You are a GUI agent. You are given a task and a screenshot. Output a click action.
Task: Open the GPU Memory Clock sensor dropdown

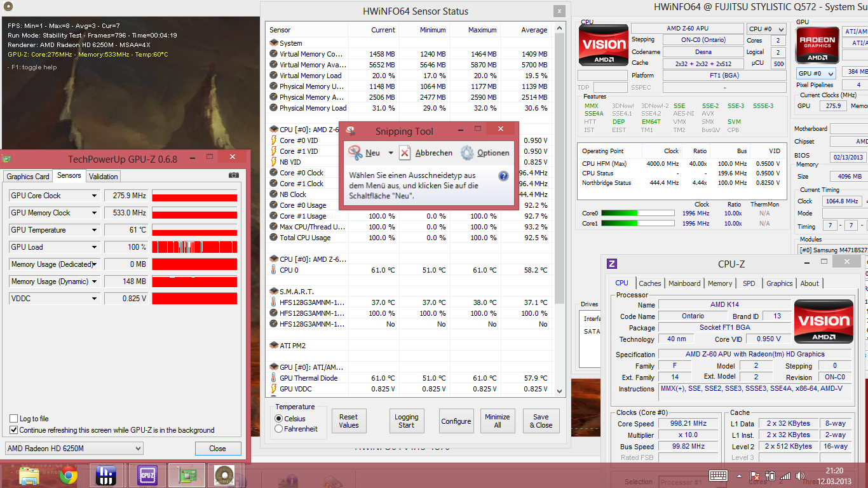coord(95,213)
